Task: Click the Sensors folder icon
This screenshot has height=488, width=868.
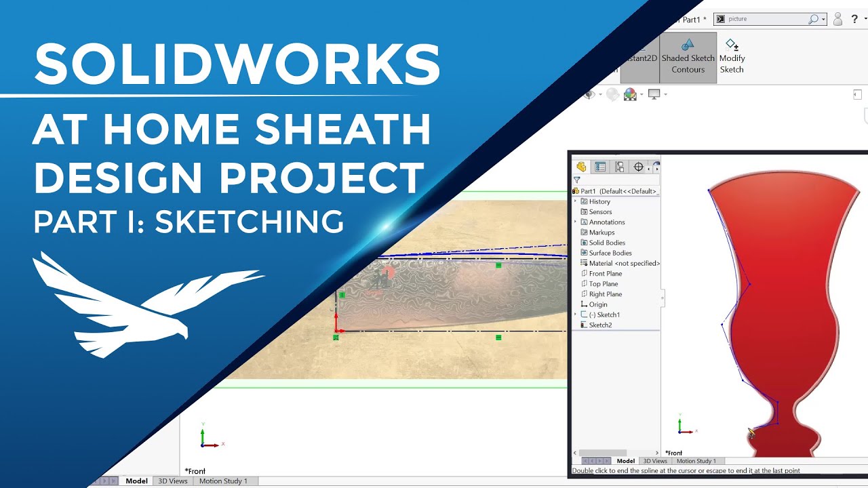Action: pyautogui.click(x=584, y=211)
